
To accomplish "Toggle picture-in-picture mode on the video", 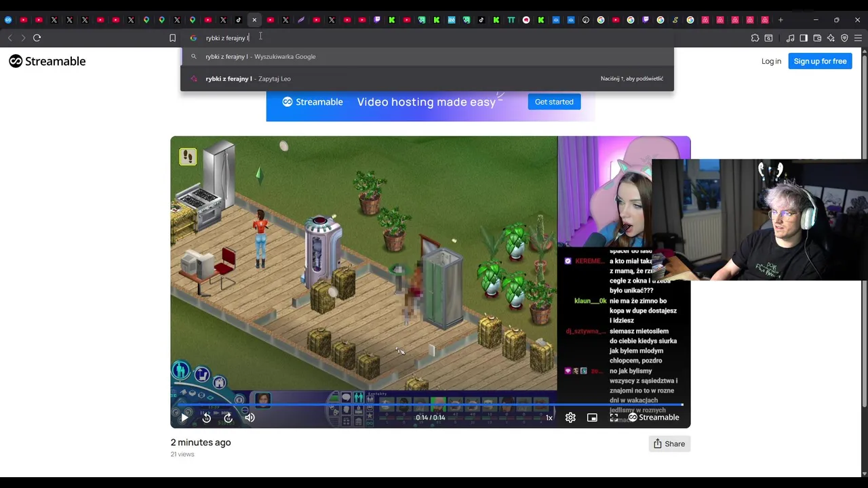I will tap(592, 418).
